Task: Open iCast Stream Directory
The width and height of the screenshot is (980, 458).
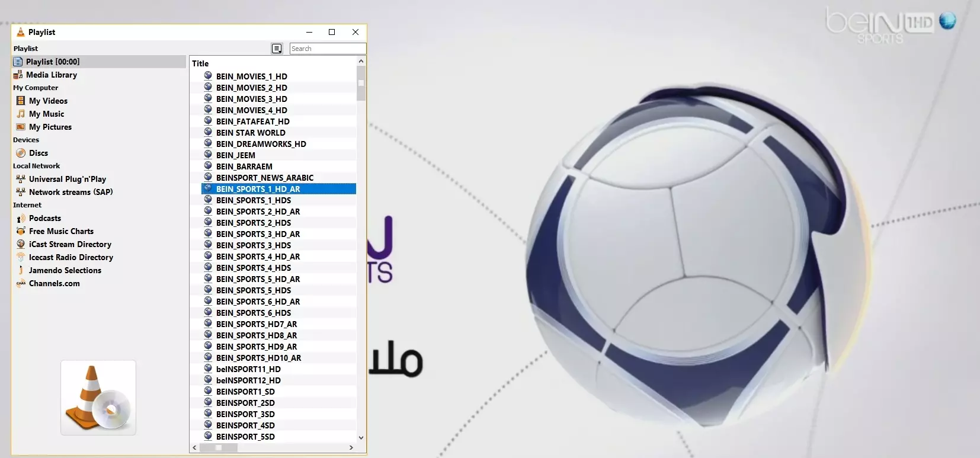Action: tap(70, 244)
